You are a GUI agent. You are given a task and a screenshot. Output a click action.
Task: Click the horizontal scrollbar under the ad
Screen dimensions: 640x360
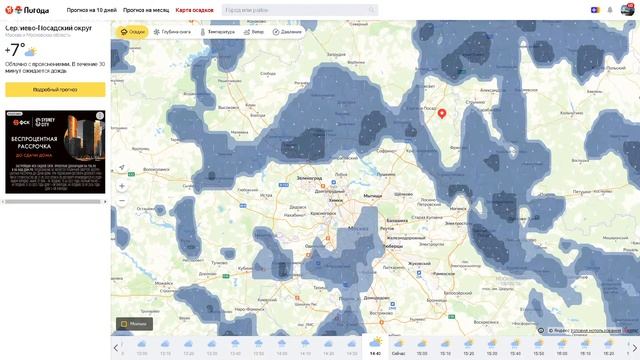[x=52, y=202]
